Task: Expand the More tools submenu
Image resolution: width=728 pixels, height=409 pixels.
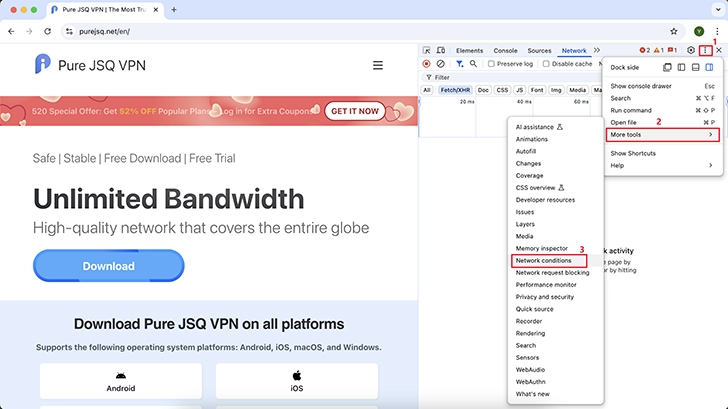Action: point(663,135)
